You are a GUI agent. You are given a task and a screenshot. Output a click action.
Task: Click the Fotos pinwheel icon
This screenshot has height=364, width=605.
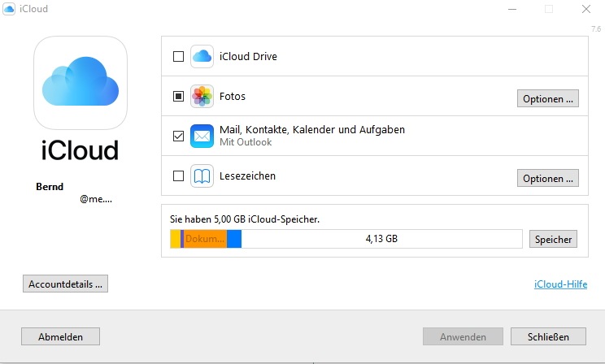click(202, 97)
